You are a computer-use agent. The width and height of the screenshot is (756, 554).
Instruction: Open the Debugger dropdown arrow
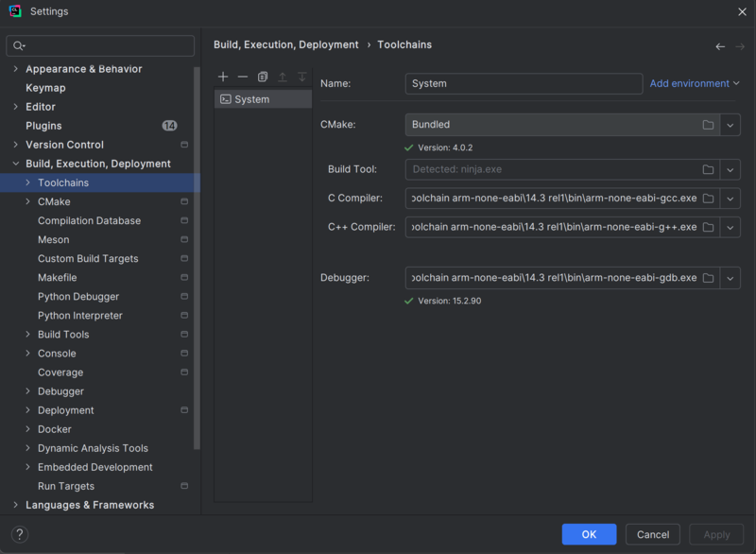click(x=730, y=278)
